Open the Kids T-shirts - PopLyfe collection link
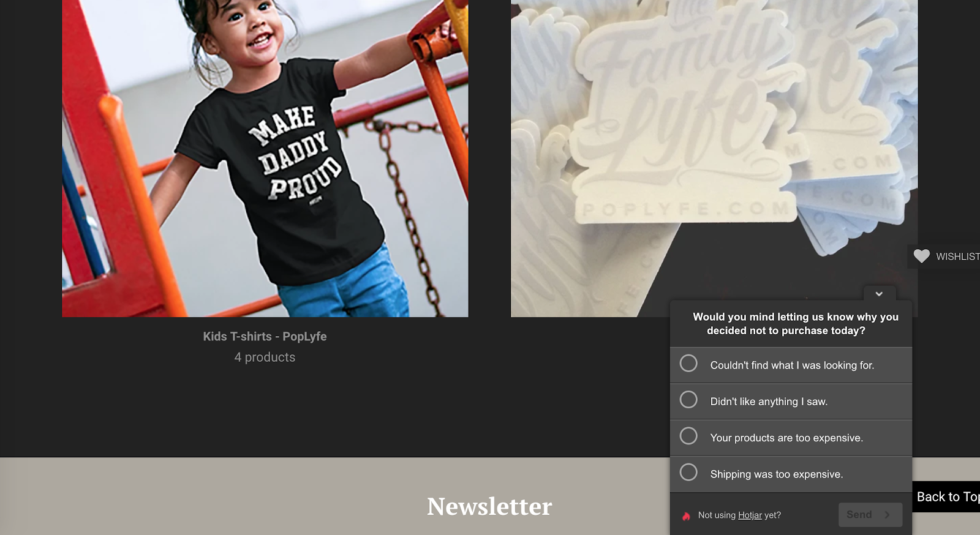Viewport: 980px width, 535px height. pyautogui.click(x=265, y=337)
